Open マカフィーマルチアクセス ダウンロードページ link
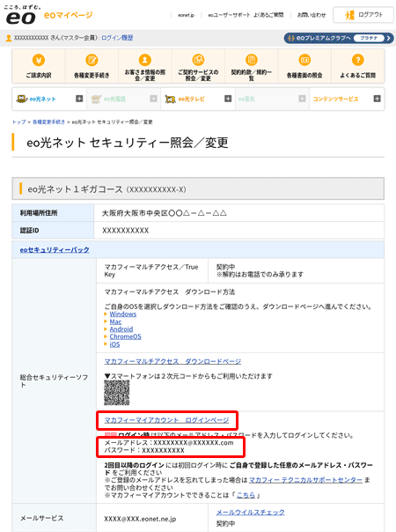Image resolution: width=396 pixels, height=532 pixels. click(172, 362)
